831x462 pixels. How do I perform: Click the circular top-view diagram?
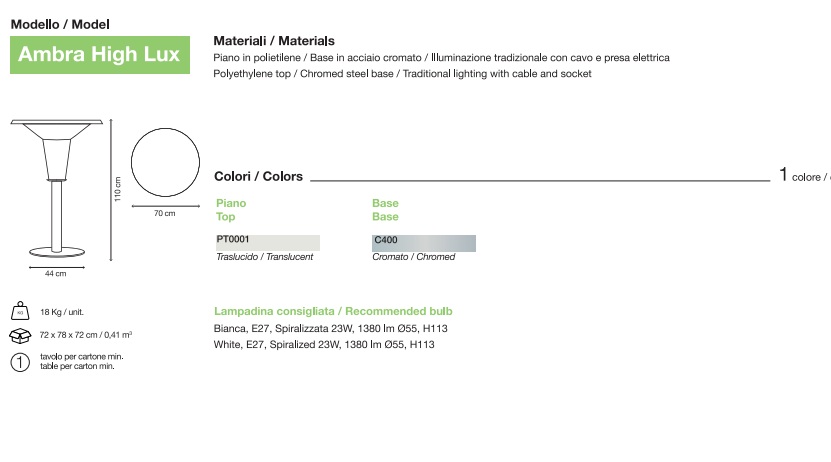(x=164, y=162)
